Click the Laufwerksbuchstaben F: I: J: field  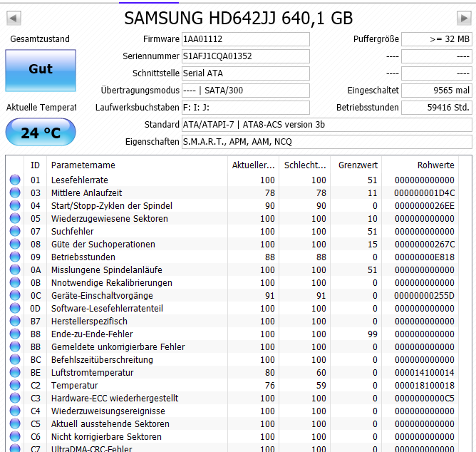246,108
